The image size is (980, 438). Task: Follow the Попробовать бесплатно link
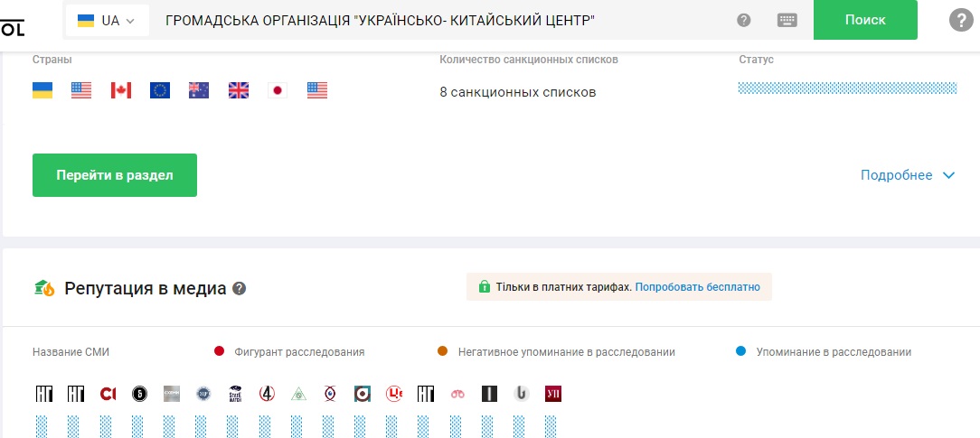point(697,287)
